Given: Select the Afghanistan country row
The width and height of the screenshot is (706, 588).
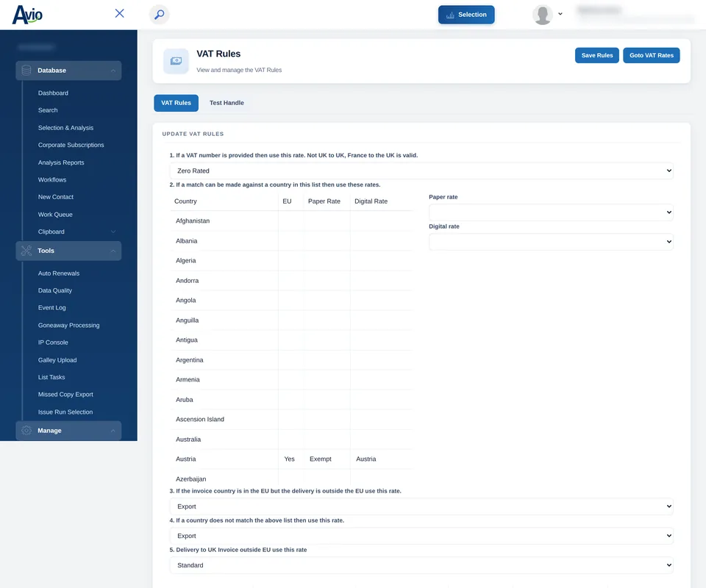Looking at the screenshot, I should 291,221.
